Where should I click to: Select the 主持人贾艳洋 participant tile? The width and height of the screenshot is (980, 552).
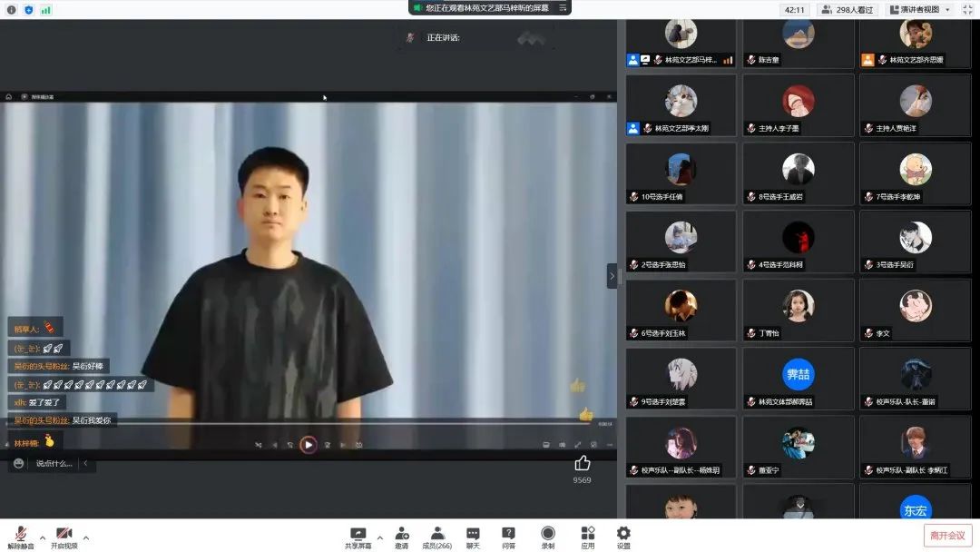[916, 105]
